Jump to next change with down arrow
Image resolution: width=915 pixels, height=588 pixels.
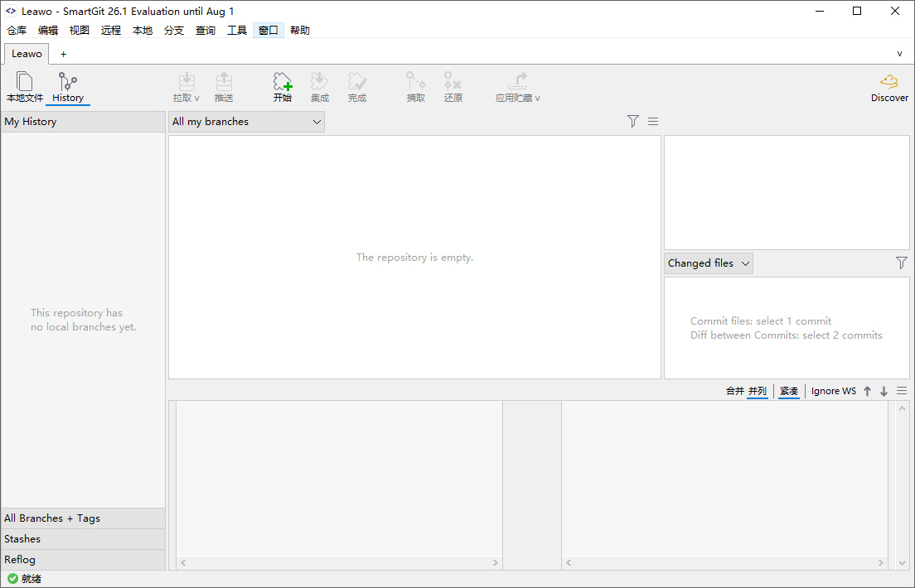click(x=884, y=392)
